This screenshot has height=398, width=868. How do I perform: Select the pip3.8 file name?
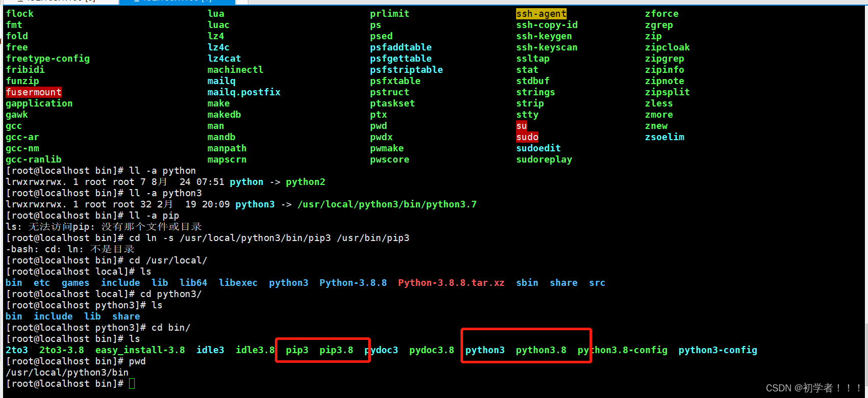click(337, 350)
